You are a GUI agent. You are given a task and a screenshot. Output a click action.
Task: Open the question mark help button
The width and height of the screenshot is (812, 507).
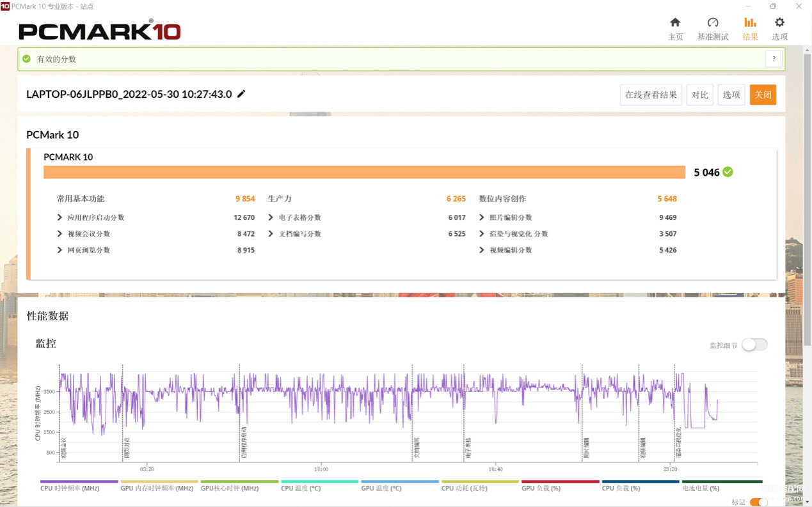[774, 59]
